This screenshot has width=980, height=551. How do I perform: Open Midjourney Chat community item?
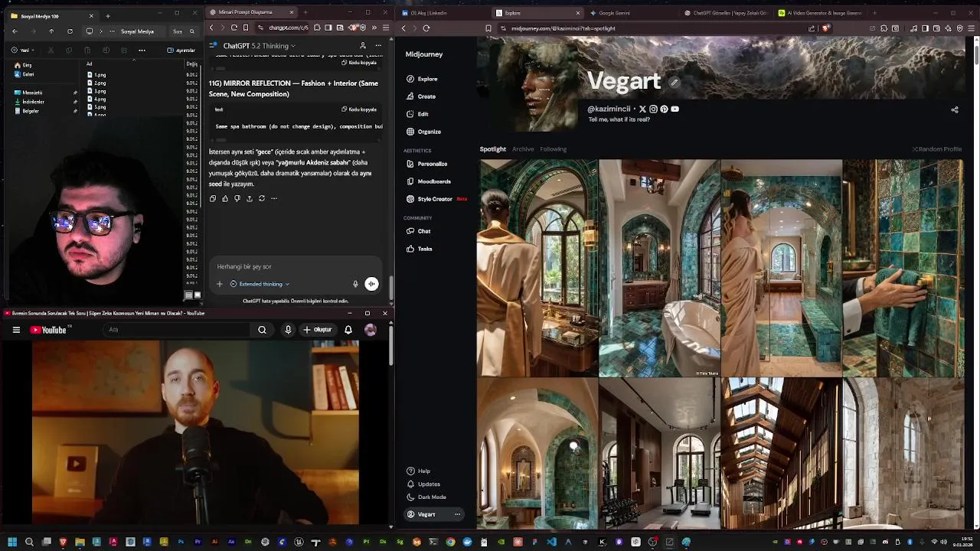(419, 231)
